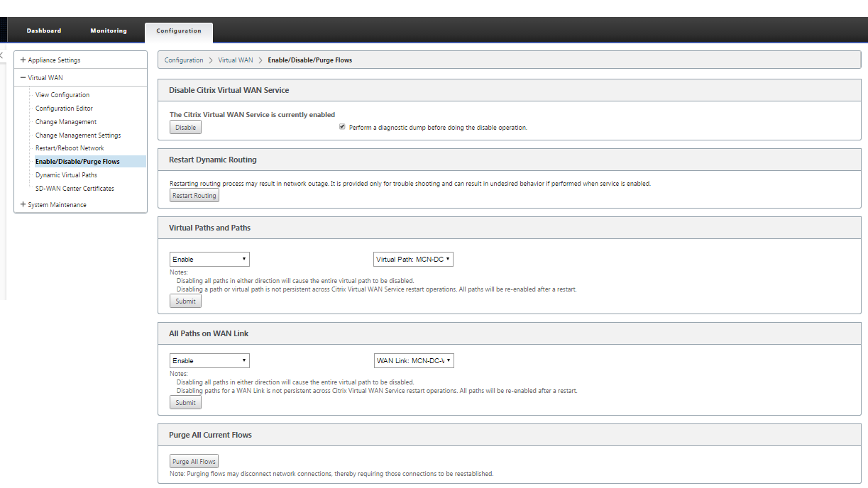Click Virtual WAN breadcrumb link

coord(236,60)
